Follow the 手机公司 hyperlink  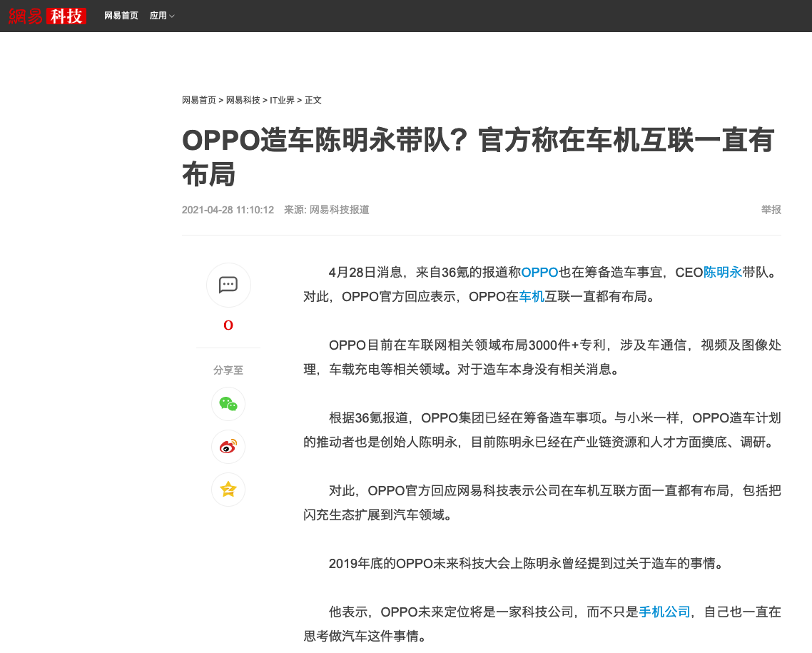point(665,612)
